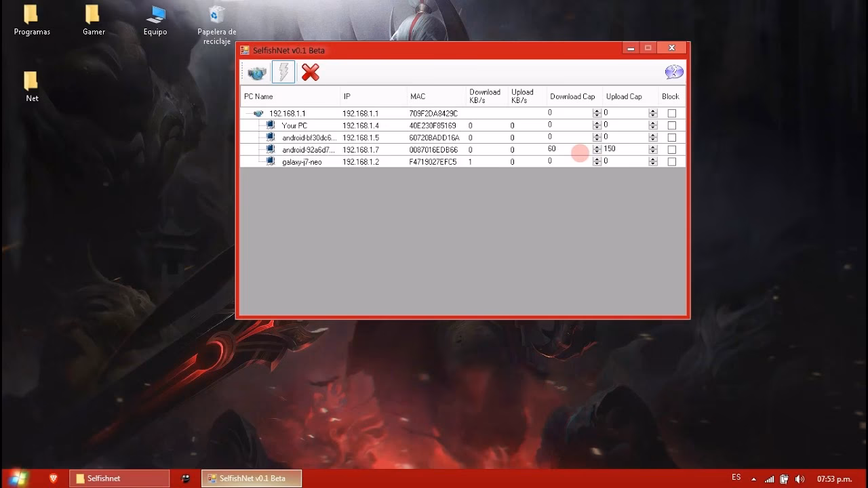Click the network signal icon in the tray
The width and height of the screenshot is (868, 488).
point(770,479)
